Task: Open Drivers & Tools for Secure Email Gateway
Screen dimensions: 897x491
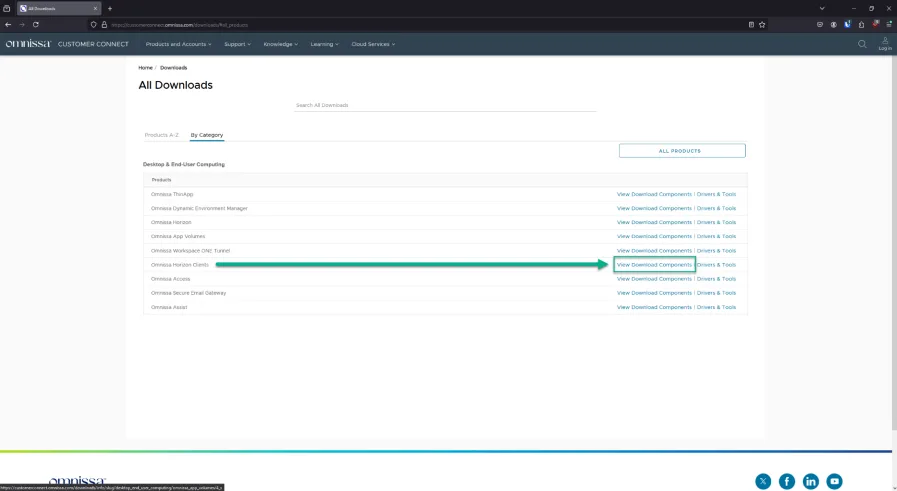Action: click(x=716, y=293)
